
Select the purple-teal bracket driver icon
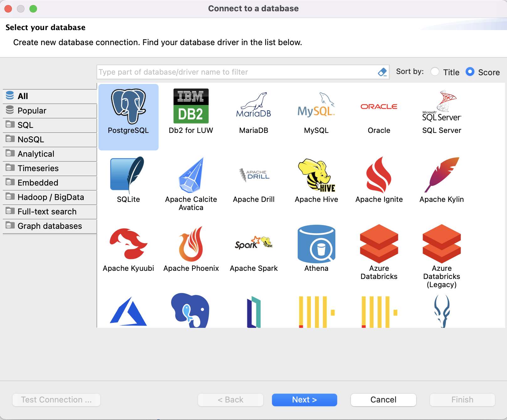[x=254, y=312]
